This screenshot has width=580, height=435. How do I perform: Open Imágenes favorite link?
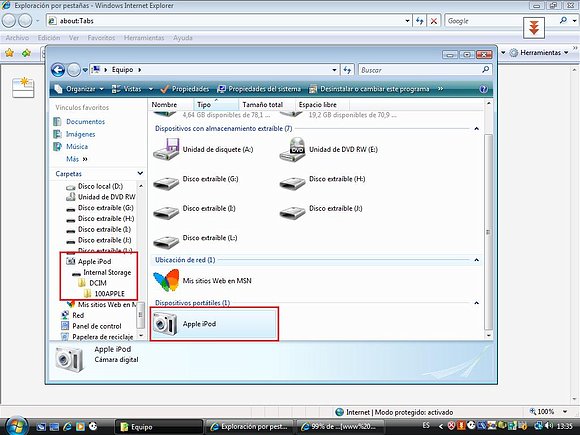[x=81, y=134]
